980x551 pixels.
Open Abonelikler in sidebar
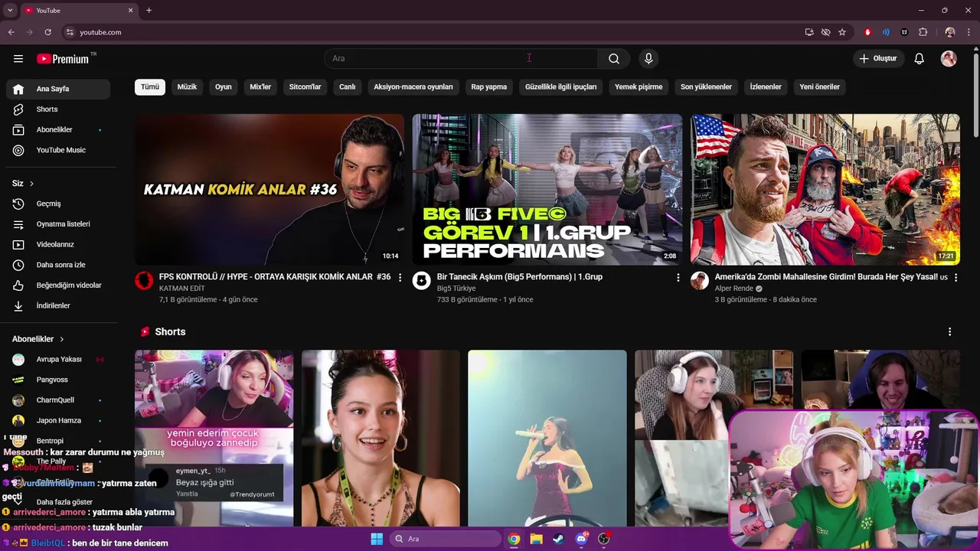click(58, 130)
